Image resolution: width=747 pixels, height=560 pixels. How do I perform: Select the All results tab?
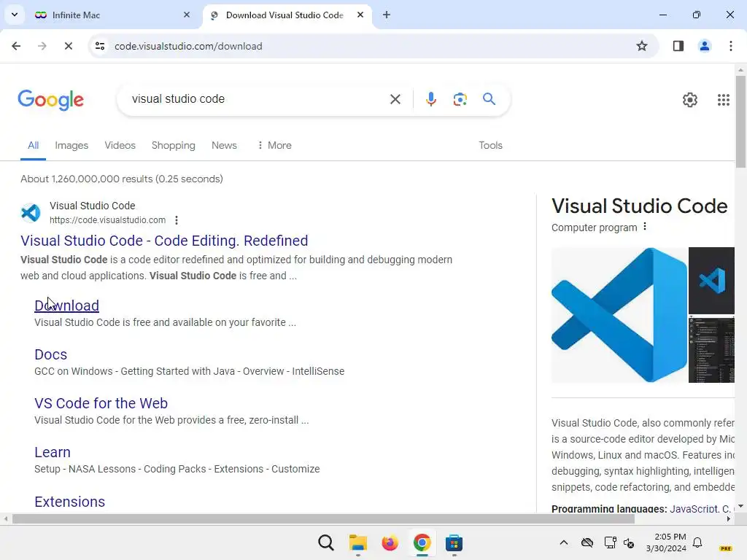tap(33, 145)
